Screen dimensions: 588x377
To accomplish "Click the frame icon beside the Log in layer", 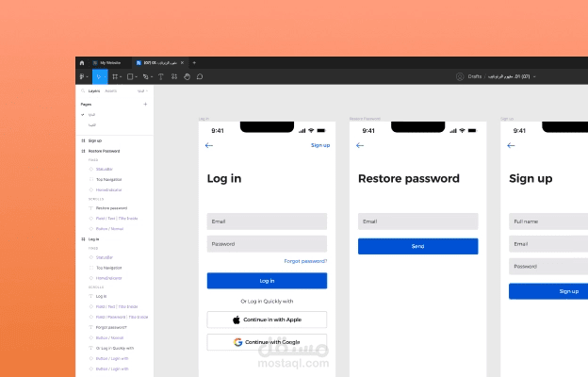I will [83, 239].
